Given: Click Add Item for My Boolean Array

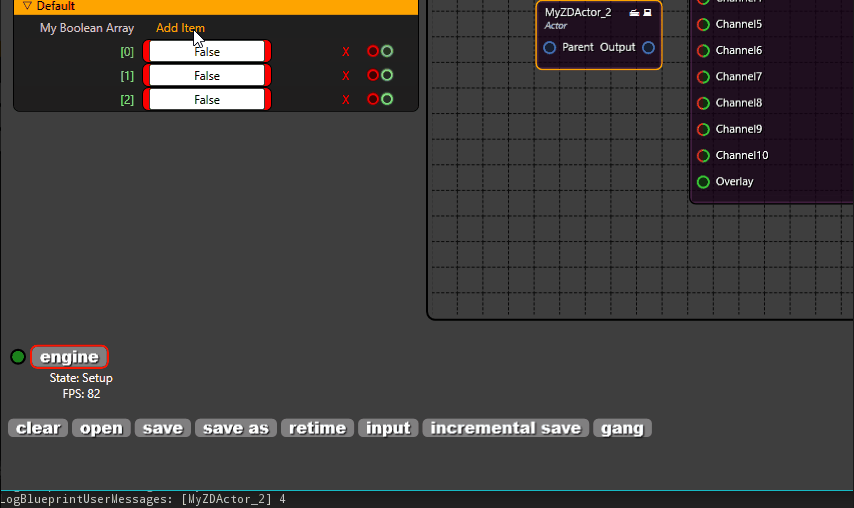Looking at the screenshot, I should click(180, 28).
